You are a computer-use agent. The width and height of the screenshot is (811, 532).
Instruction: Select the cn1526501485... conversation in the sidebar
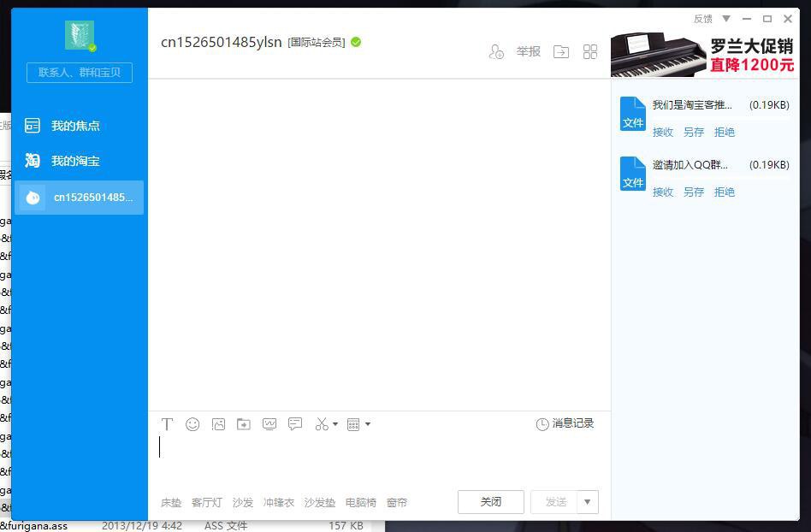point(79,198)
